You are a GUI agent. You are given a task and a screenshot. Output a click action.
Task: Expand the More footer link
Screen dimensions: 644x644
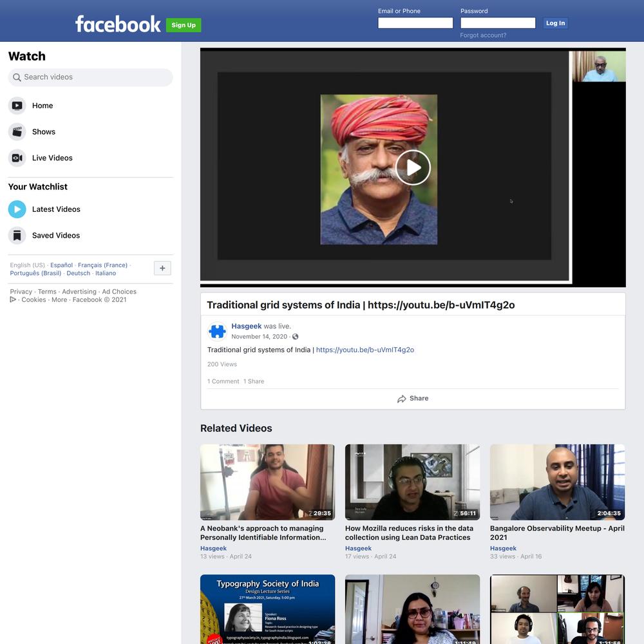pyautogui.click(x=59, y=300)
